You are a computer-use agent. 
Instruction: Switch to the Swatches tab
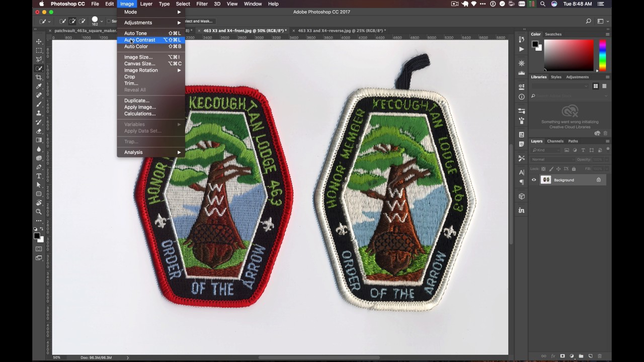[x=553, y=34]
